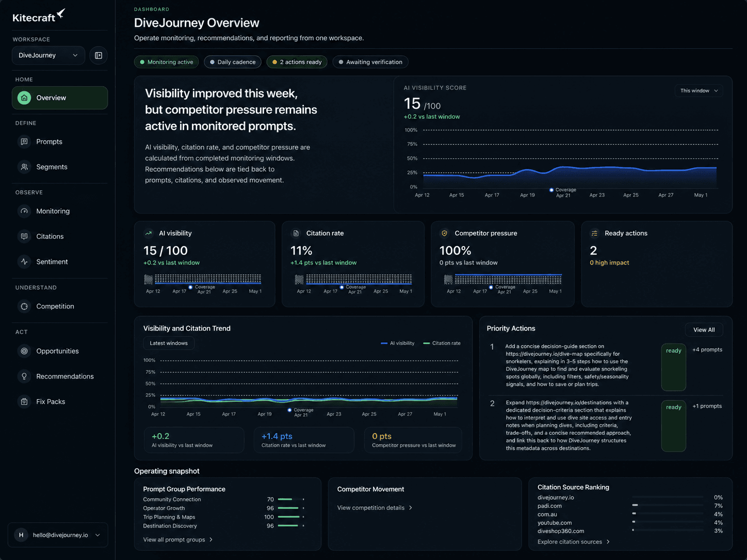Screen dimensions: 747x560
Task: Click the Citation rate document icon
Action: [x=296, y=234]
